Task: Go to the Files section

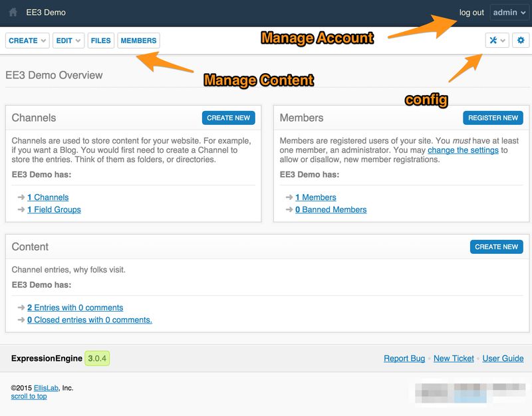Action: click(100, 41)
